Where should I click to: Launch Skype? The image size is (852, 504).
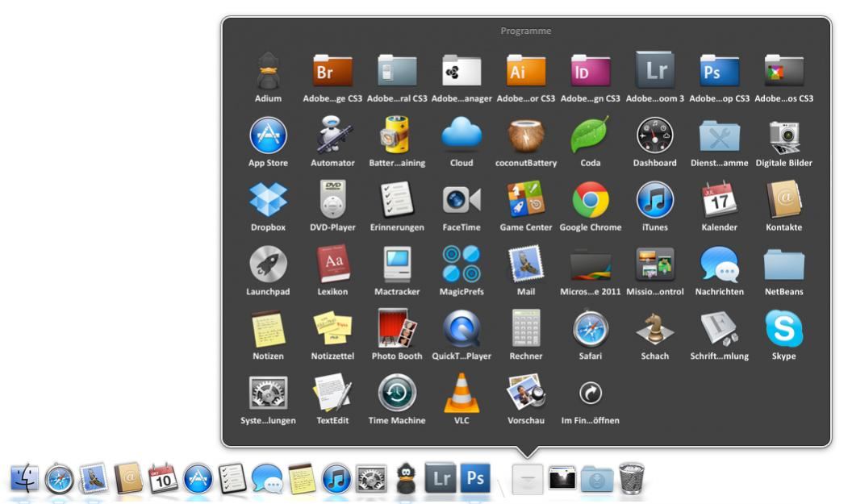784,329
